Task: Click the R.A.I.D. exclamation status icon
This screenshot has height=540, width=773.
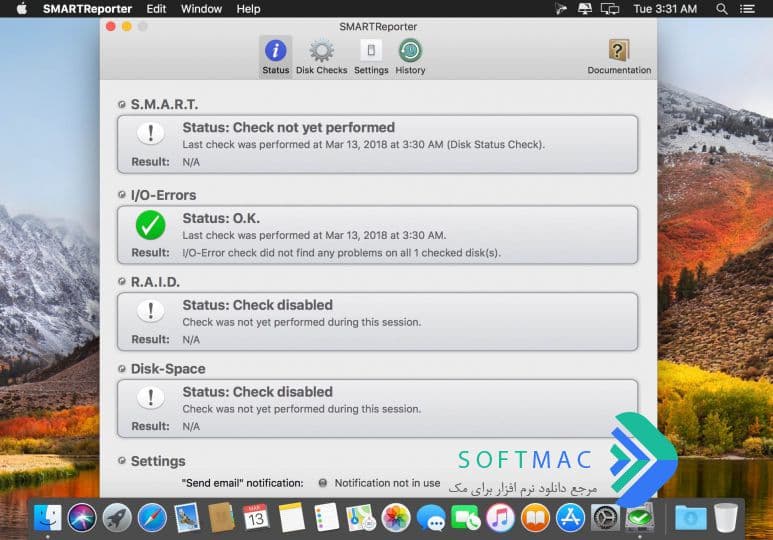Action: [x=151, y=311]
